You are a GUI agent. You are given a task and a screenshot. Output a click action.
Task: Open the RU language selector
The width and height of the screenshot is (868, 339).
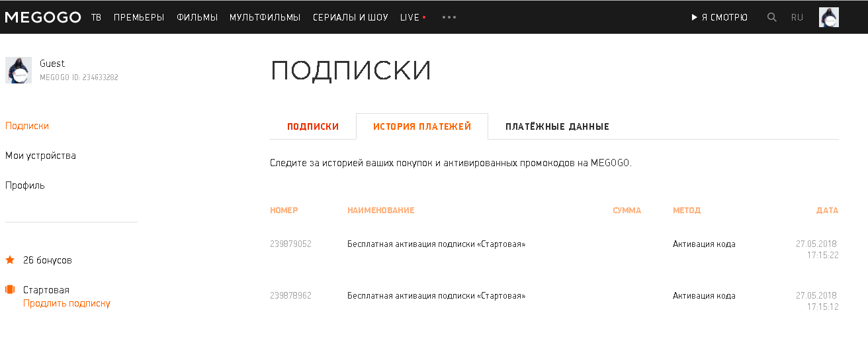click(797, 17)
